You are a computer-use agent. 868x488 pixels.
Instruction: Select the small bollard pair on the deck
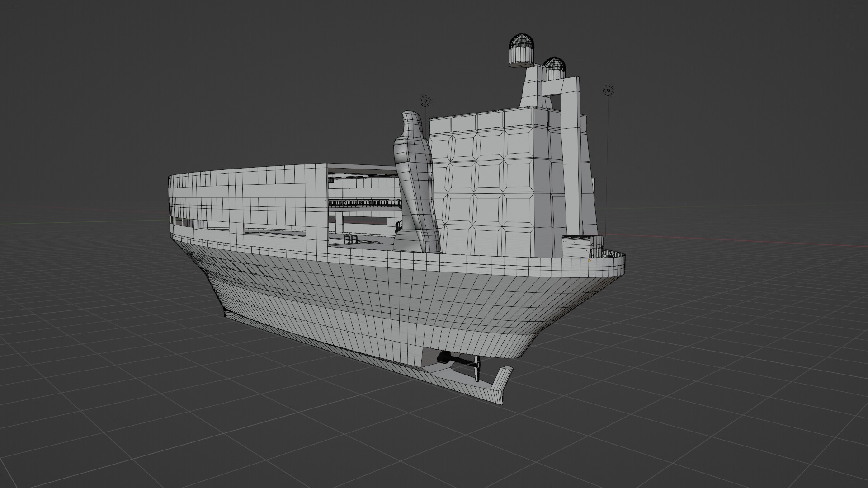(x=350, y=240)
